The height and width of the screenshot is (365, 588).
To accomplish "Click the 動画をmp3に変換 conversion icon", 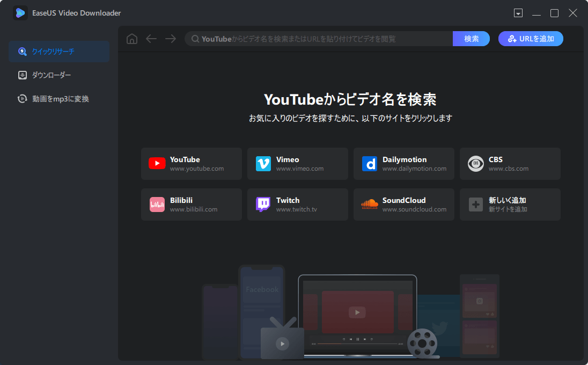I will pyautogui.click(x=22, y=98).
